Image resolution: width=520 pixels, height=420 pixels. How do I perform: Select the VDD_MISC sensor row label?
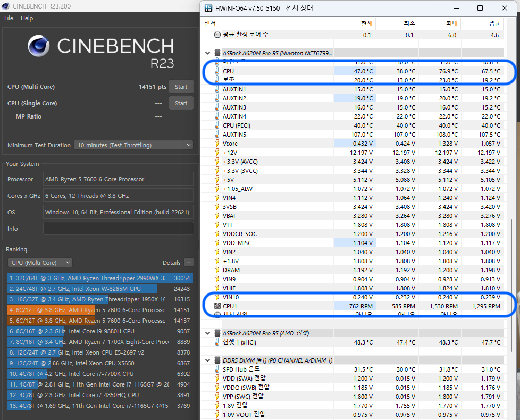(x=237, y=243)
